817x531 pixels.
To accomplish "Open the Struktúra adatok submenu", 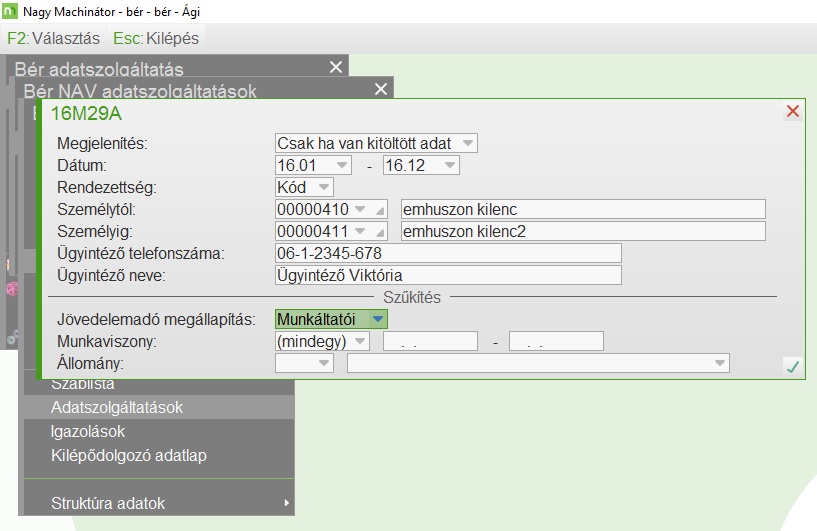I will point(159,503).
